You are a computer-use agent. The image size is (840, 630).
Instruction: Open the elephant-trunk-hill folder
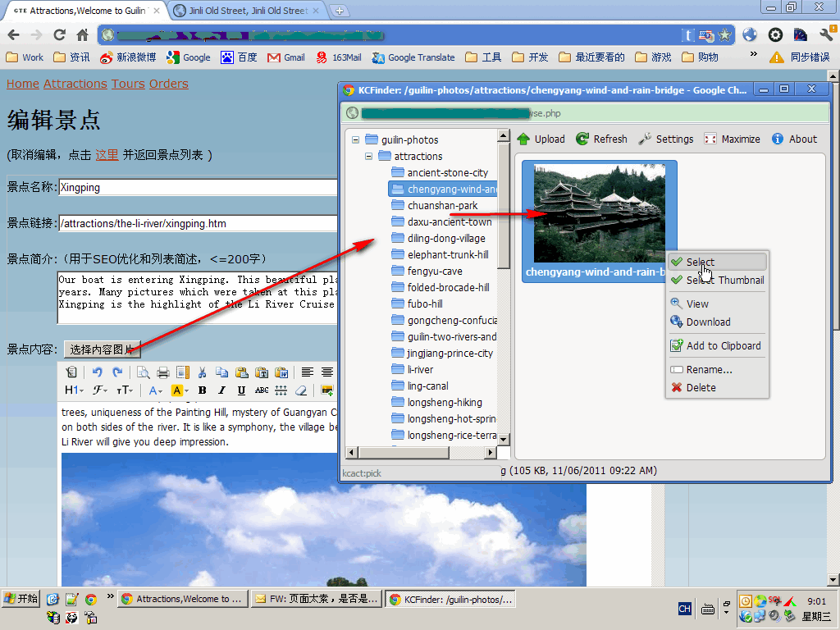447,255
